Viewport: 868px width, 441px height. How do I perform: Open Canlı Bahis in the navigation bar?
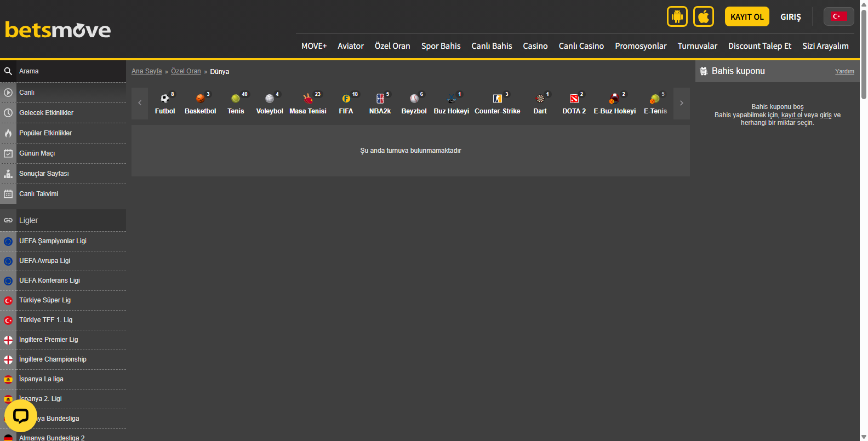point(492,46)
